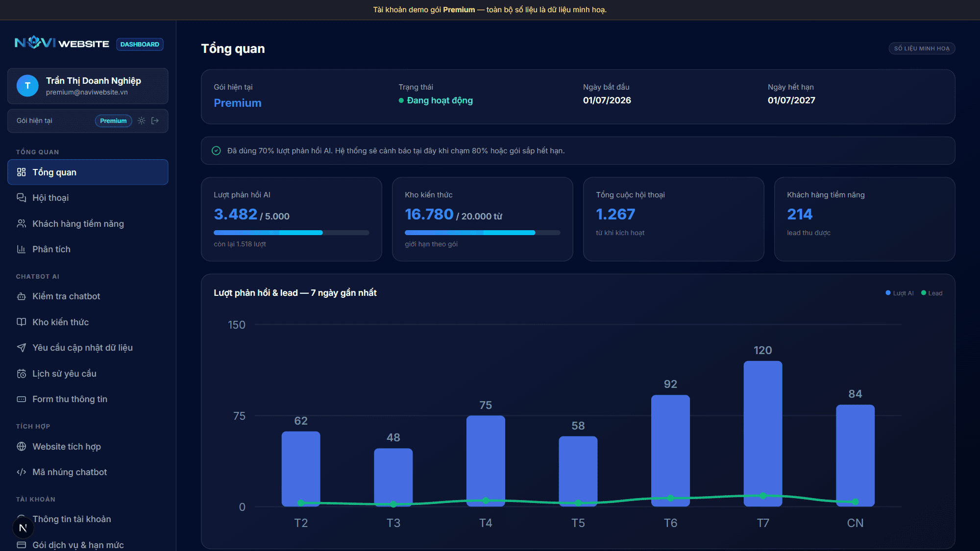Open Lịch sử yêu cầu calendar icon
The width and height of the screenshot is (980, 551).
click(22, 373)
